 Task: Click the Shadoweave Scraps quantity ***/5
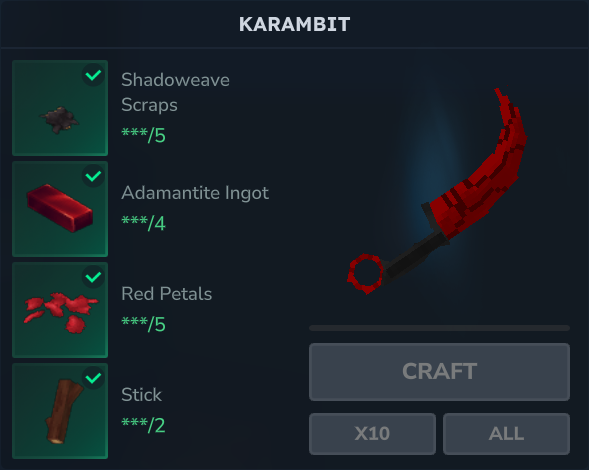coord(143,135)
